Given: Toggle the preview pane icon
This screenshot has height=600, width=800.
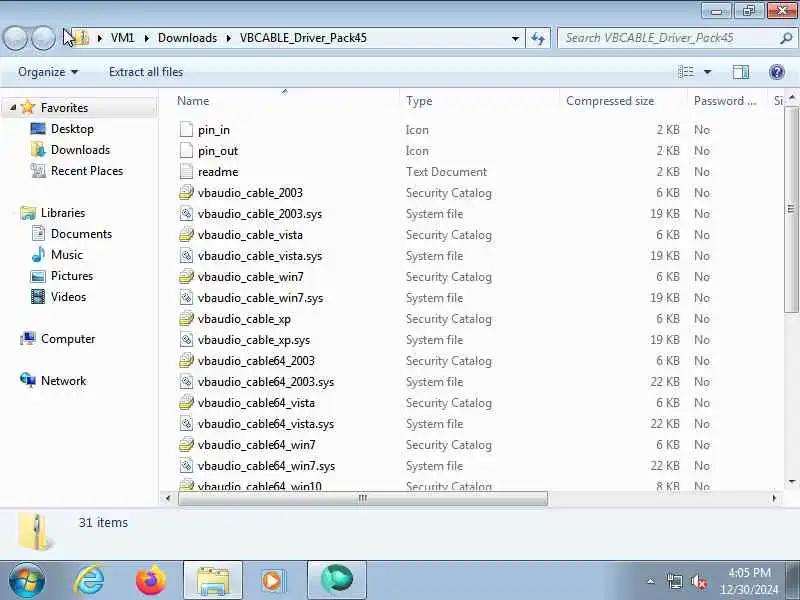Looking at the screenshot, I should (x=741, y=72).
